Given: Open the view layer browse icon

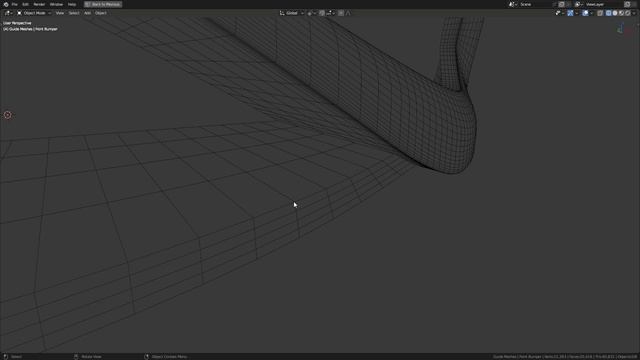Looking at the screenshot, I should click(x=579, y=4).
